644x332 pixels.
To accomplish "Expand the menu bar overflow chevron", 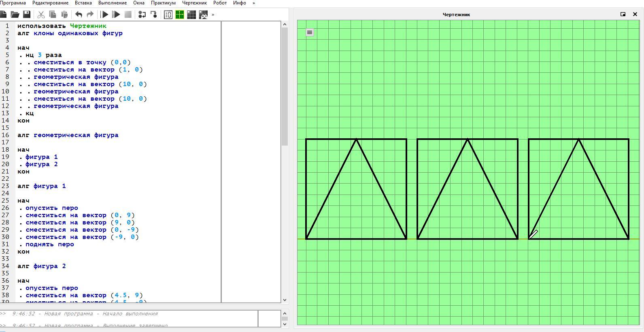I will click(x=254, y=3).
